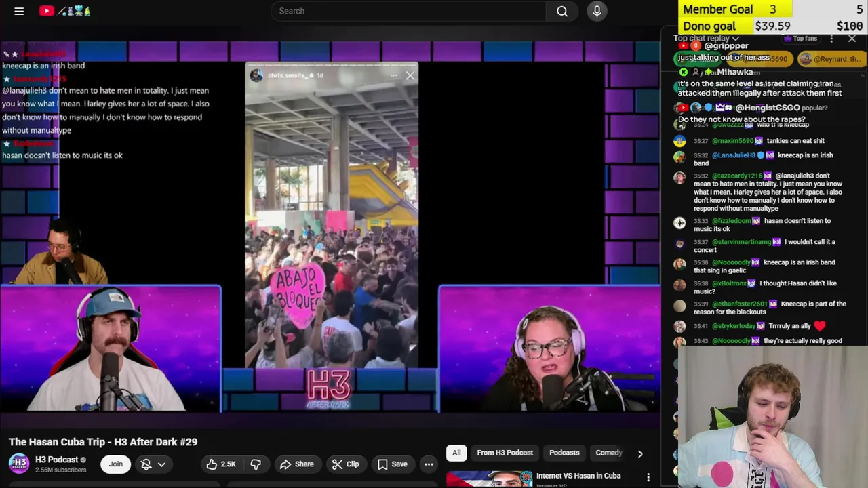868x488 pixels.
Task: Click avatar beside @maxim5690 chat message
Action: click(x=679, y=141)
